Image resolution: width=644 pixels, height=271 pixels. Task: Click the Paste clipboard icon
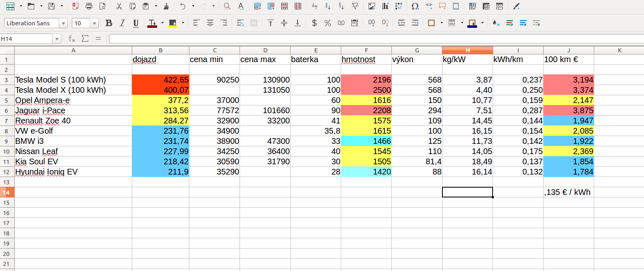click(146, 6)
